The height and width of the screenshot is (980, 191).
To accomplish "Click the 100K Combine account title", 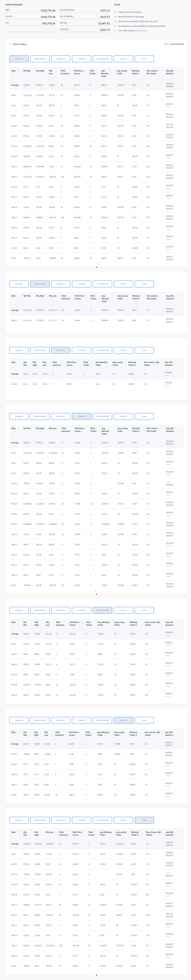I will [20, 44].
